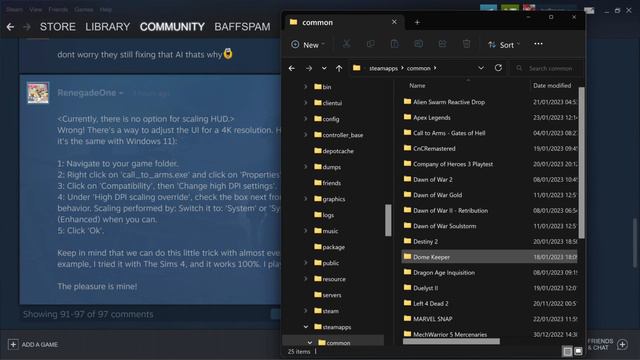
Task: Click ADD A GAME in Steam
Action: coord(40,344)
